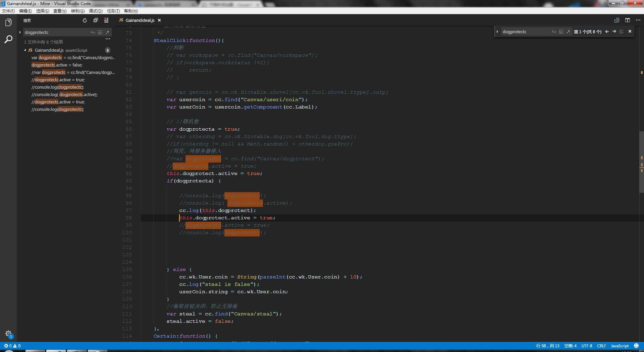Enable regular expression in sidebar search box

(x=107, y=33)
